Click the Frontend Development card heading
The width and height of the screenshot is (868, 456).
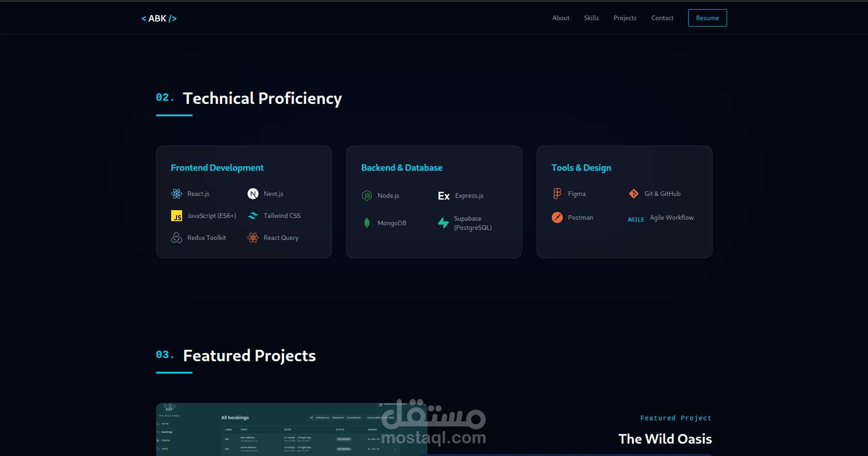click(217, 168)
